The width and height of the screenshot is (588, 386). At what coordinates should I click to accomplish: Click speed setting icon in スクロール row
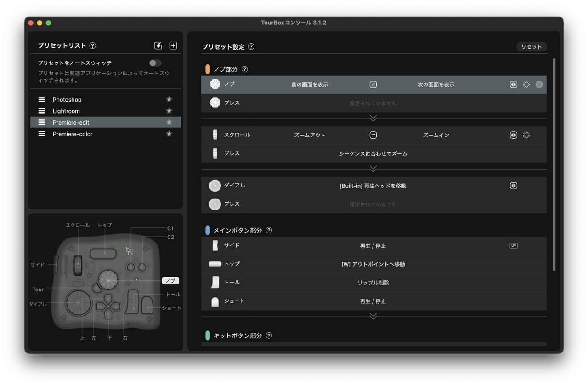526,135
